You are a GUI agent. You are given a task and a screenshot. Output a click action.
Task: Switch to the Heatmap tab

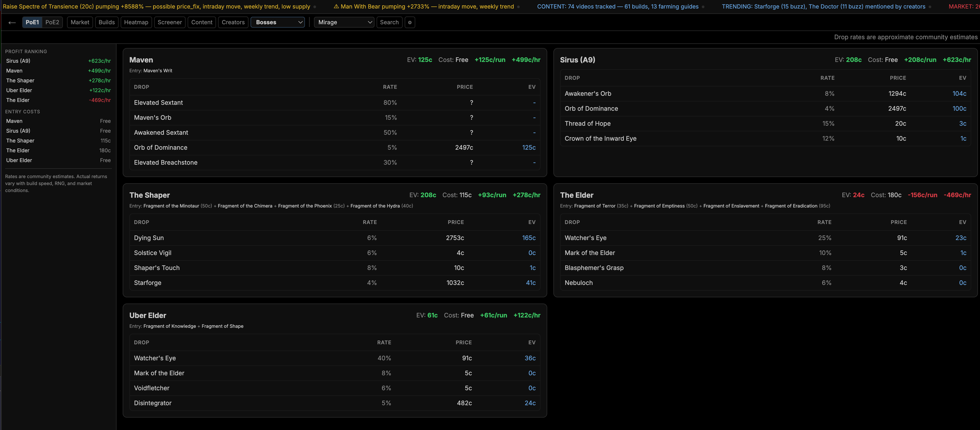[136, 22]
